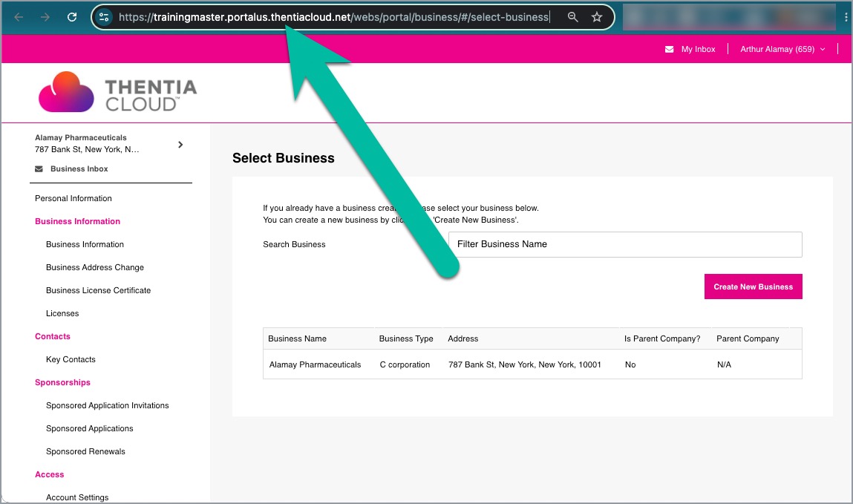Click the Create New Business button
The height and width of the screenshot is (504, 853).
(753, 287)
